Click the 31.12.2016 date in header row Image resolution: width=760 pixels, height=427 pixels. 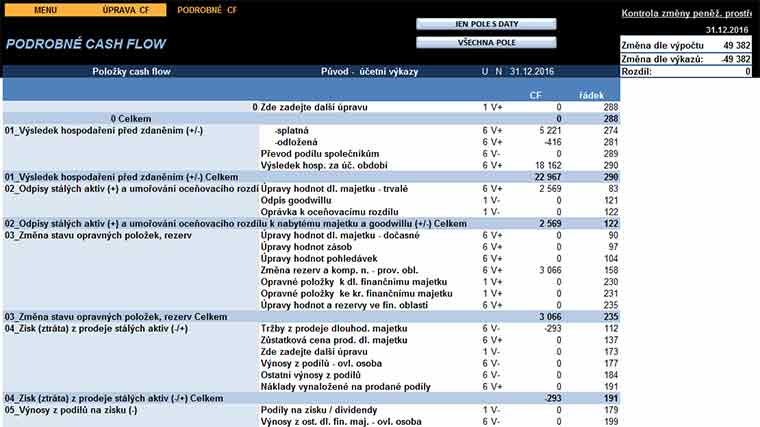532,72
